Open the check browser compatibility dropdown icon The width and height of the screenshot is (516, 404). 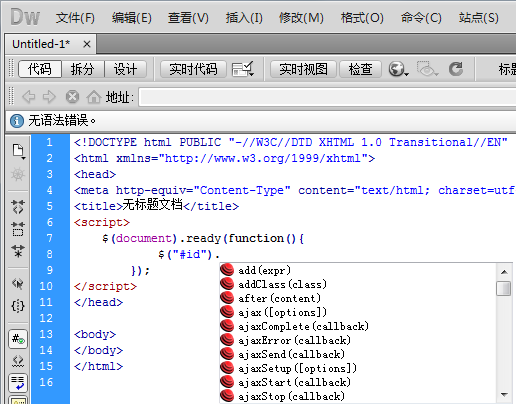243,69
